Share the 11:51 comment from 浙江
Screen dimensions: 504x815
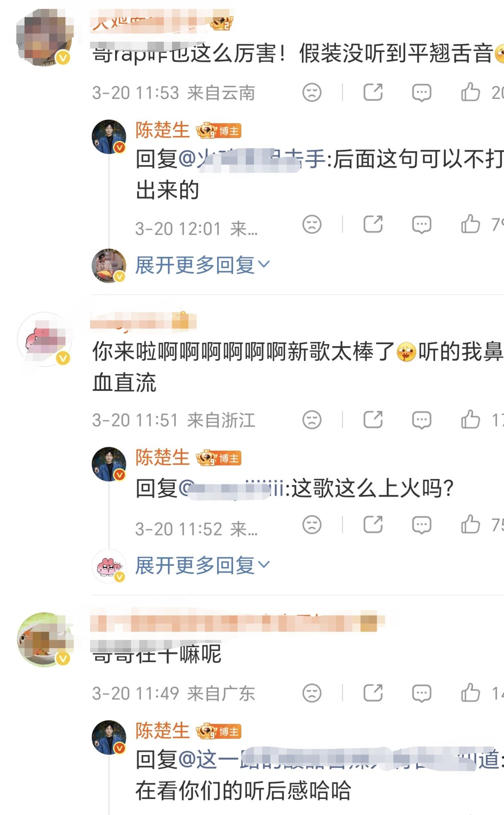[x=373, y=420]
